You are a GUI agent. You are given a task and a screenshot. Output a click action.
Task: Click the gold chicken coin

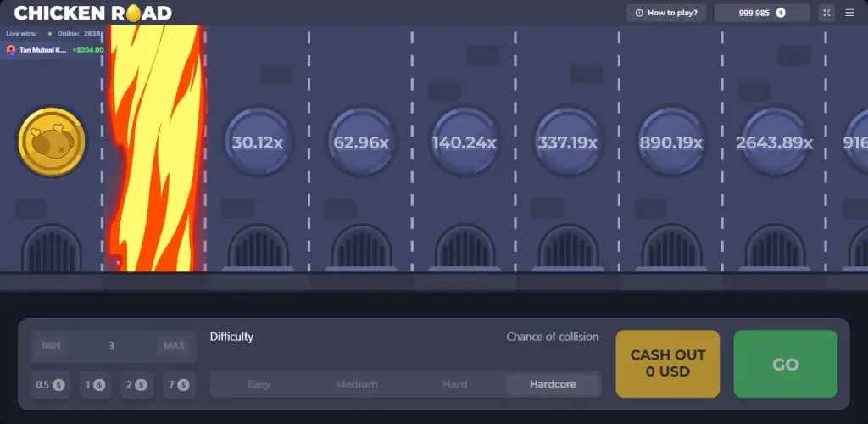click(x=52, y=142)
